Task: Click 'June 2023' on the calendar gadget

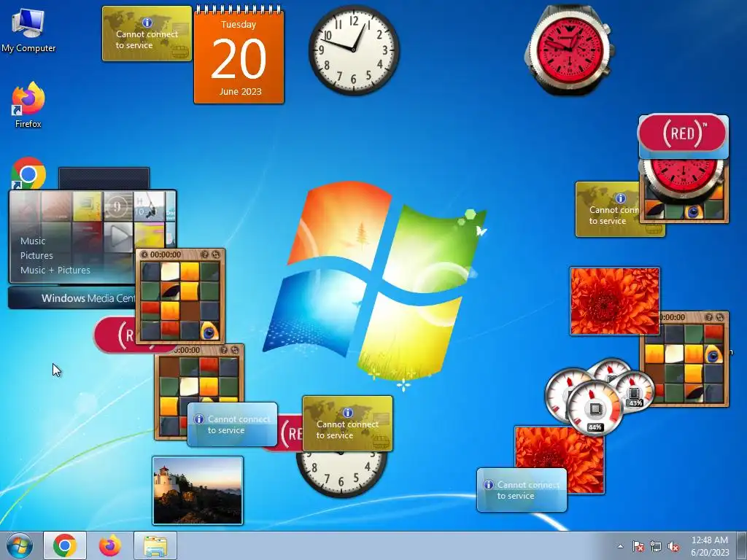Action: click(x=240, y=91)
